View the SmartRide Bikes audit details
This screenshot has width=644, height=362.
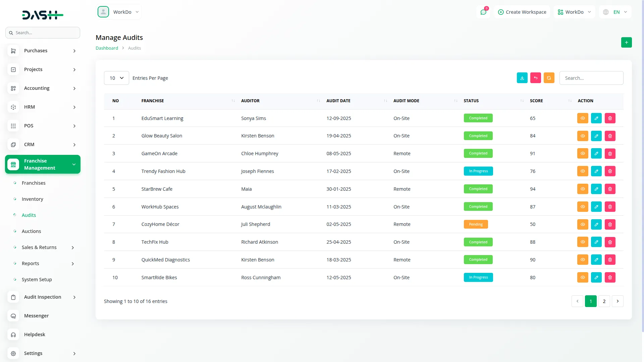pos(583,278)
